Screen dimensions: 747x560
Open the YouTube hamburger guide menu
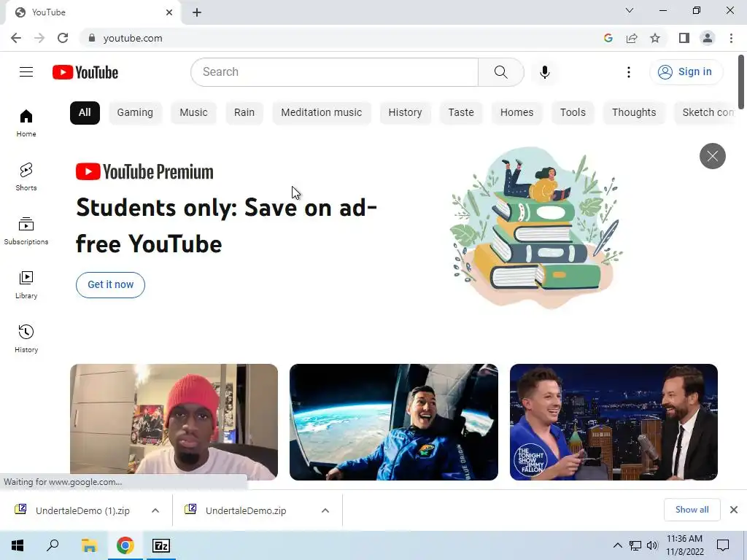pyautogui.click(x=26, y=72)
